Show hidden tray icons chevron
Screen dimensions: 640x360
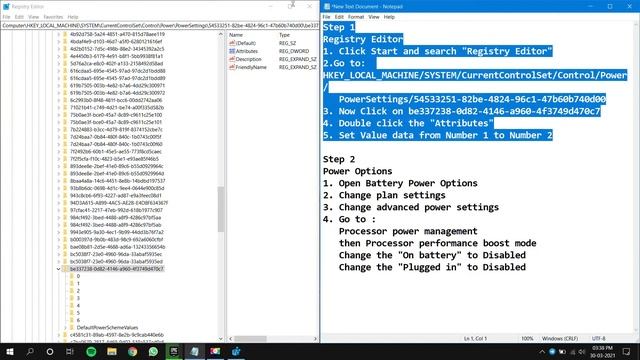[x=542, y=352]
